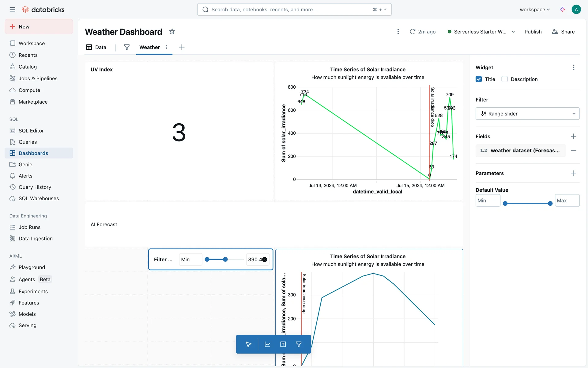Viewport: 588px width, 368px height.
Task: Open the Databricks Assistant sparkle icon
Action: pos(562,10)
